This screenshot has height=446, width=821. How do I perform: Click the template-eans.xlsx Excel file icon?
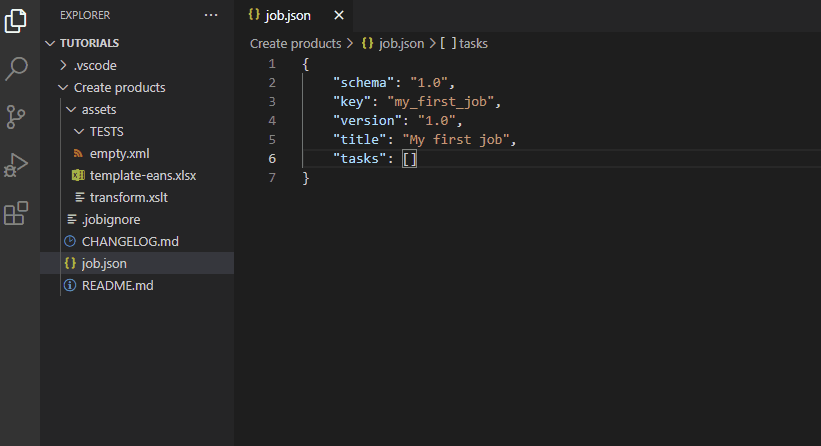tap(80, 175)
